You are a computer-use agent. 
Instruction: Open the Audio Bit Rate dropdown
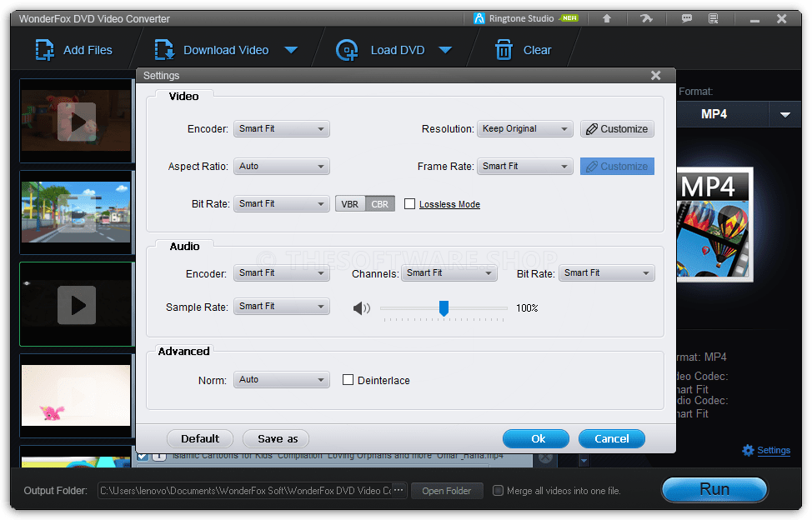(x=607, y=272)
